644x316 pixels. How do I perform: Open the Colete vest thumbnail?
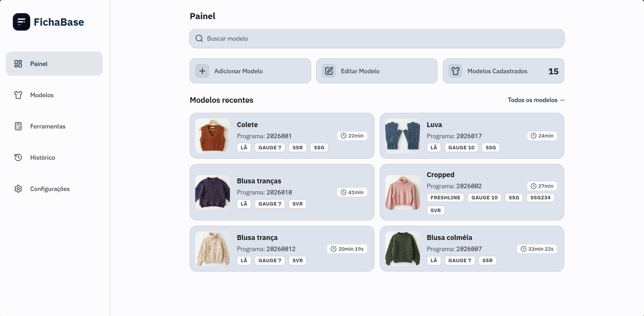point(213,136)
